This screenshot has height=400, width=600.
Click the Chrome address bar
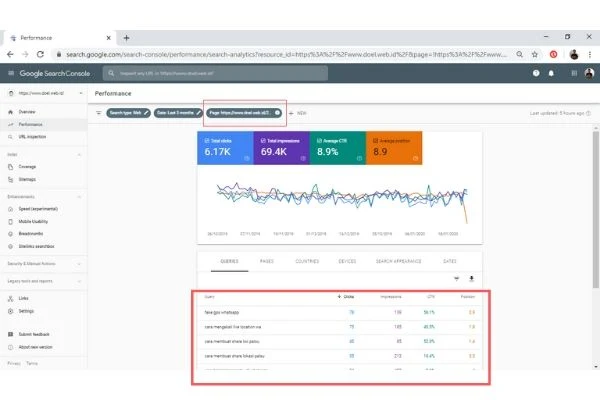click(x=286, y=54)
